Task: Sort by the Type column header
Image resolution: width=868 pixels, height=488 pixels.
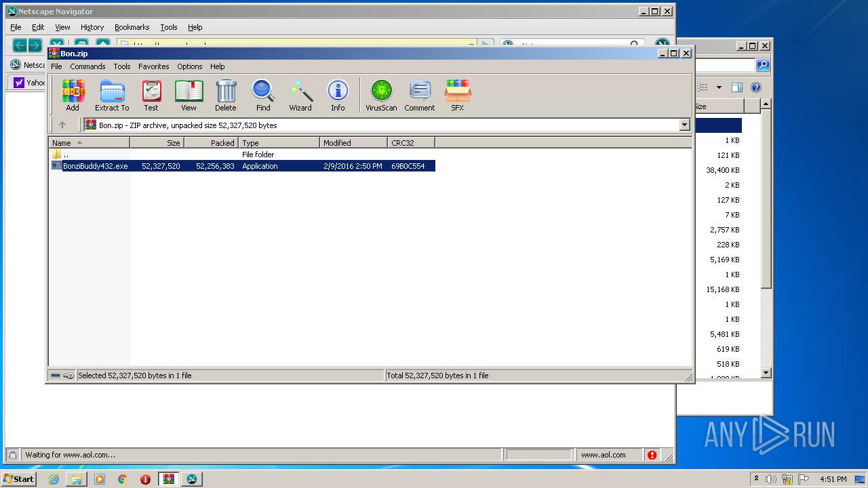Action: 279,142
